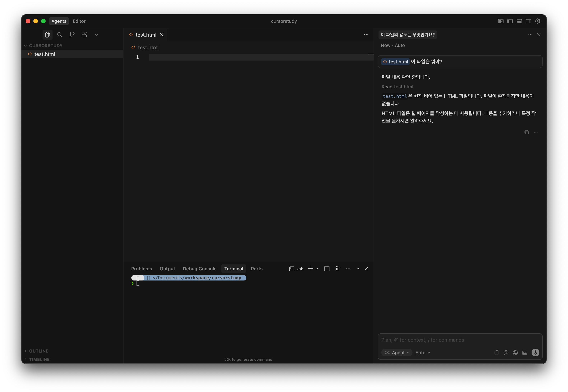Image resolution: width=568 pixels, height=392 pixels.
Task: Switch to the Editor view button
Action: [x=79, y=21]
